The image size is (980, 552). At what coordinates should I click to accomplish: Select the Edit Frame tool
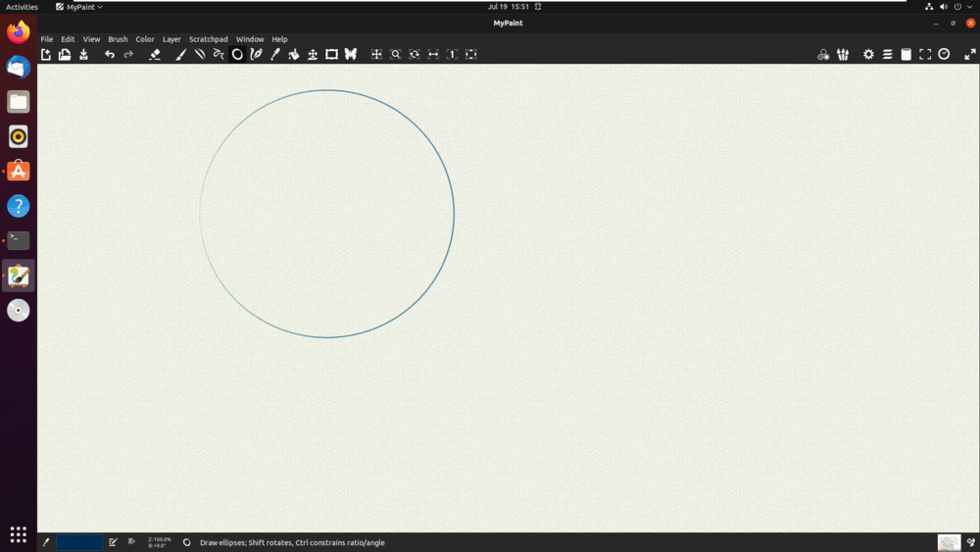[332, 54]
